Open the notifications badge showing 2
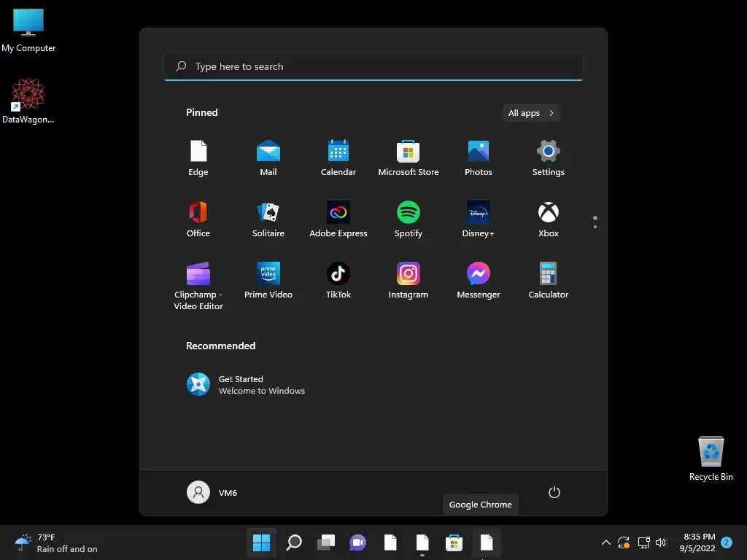 point(727,542)
